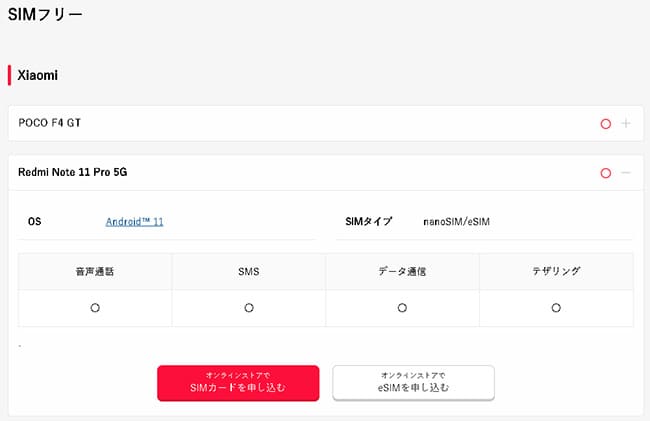Click the circle under SMS column

[249, 308]
